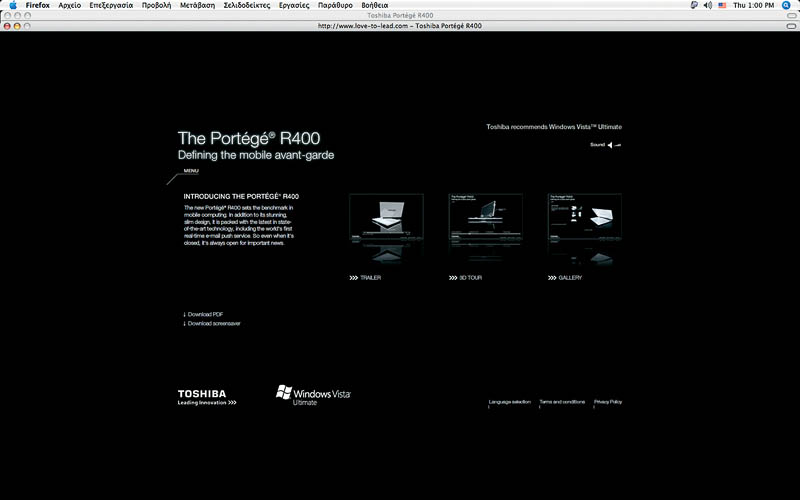Screen dimensions: 800x500
Task: Click the Portégé R400 page heading
Action: tap(249, 138)
